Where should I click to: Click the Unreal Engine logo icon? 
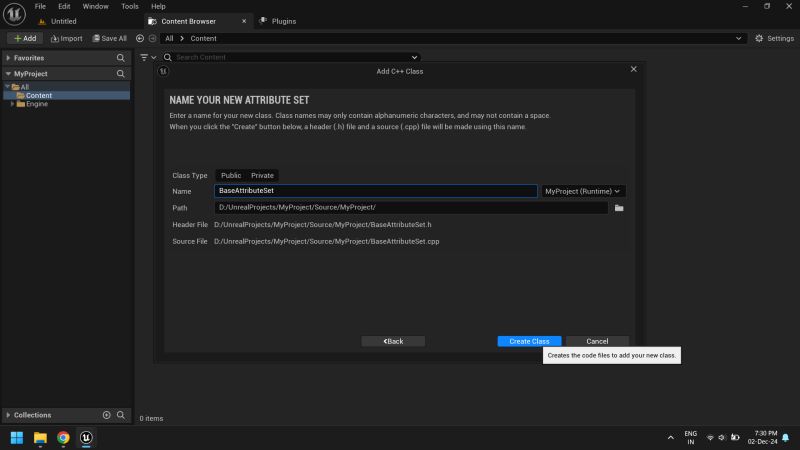point(14,14)
